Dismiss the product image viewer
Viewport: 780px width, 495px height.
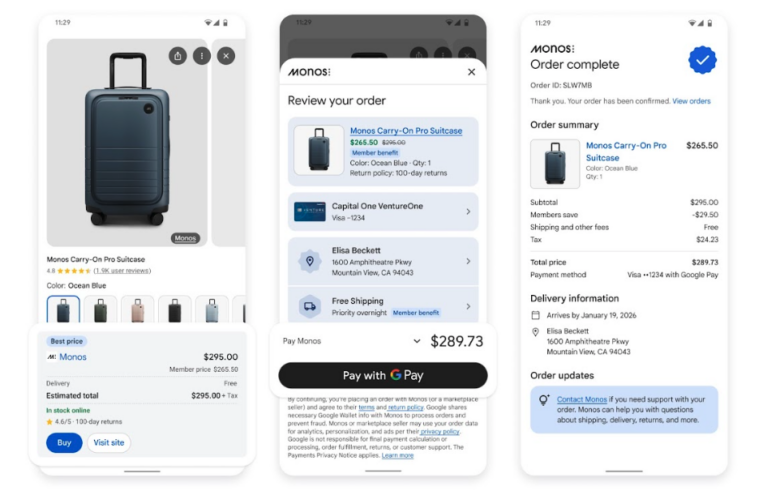226,56
